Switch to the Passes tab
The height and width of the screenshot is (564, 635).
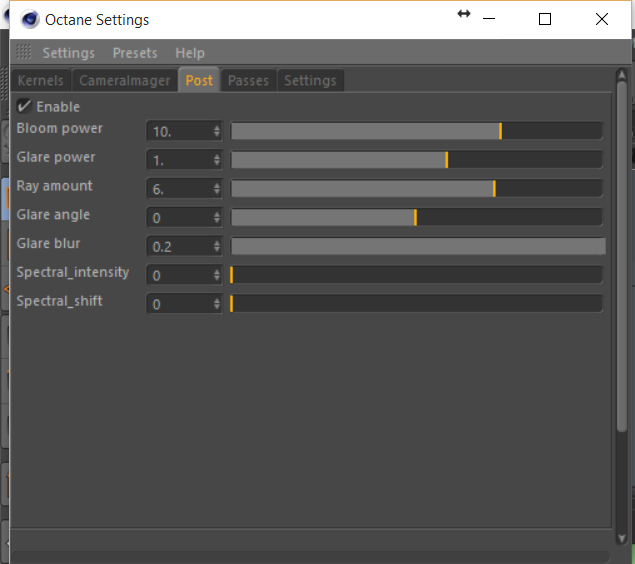[248, 81]
